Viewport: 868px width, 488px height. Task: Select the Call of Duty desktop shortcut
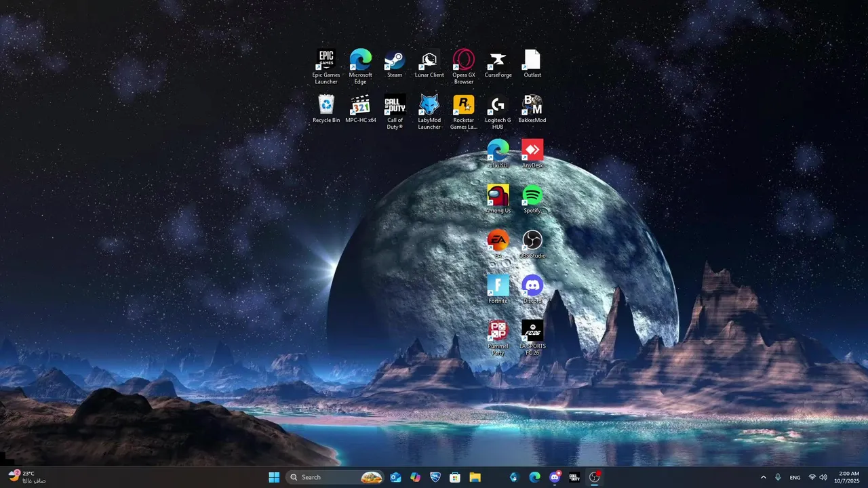[x=395, y=112]
